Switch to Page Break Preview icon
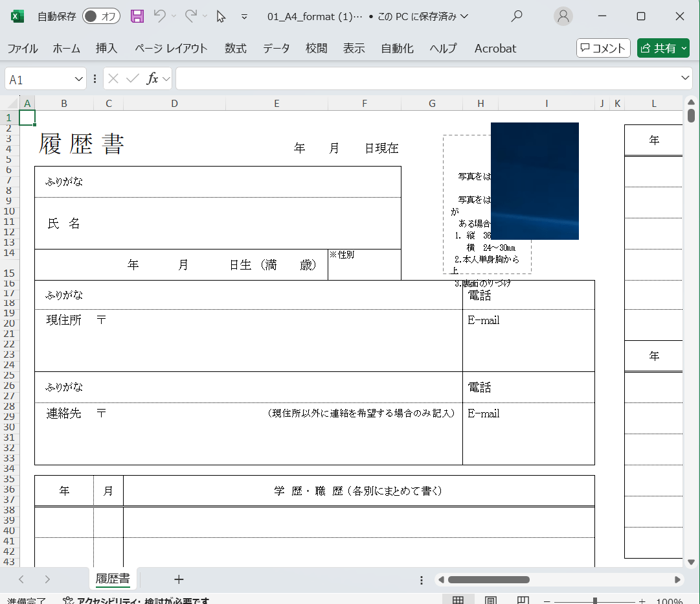The image size is (700, 604). [523, 600]
